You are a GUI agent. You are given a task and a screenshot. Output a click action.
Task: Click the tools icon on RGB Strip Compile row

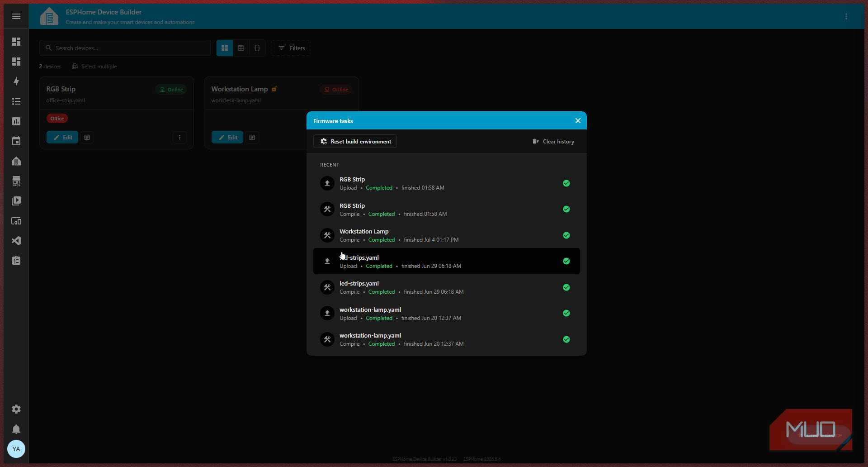327,209
